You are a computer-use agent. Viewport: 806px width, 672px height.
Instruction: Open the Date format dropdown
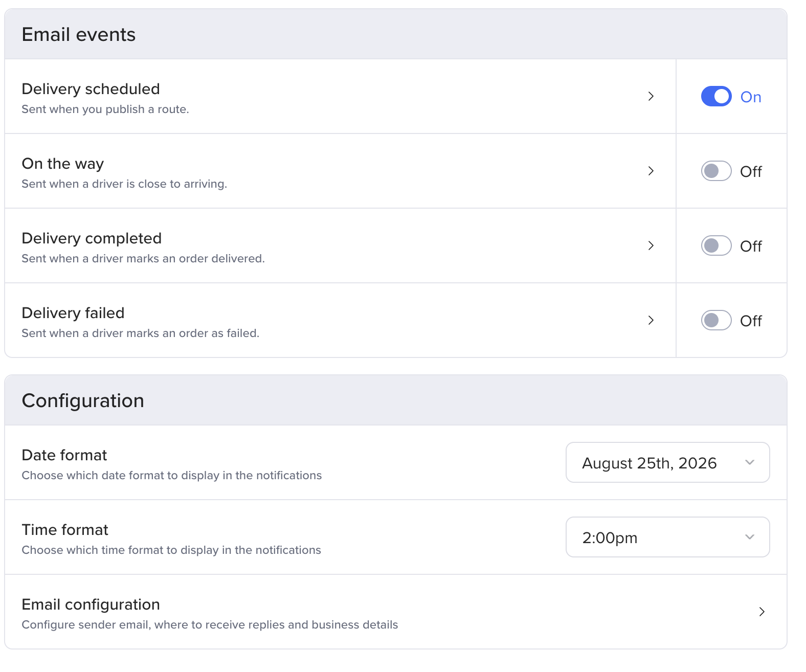[x=667, y=462]
